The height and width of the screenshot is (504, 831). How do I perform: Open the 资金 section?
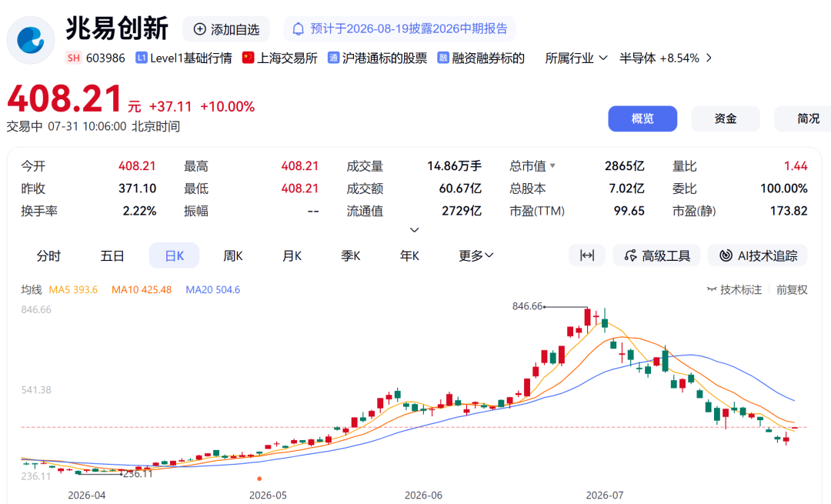click(x=725, y=118)
